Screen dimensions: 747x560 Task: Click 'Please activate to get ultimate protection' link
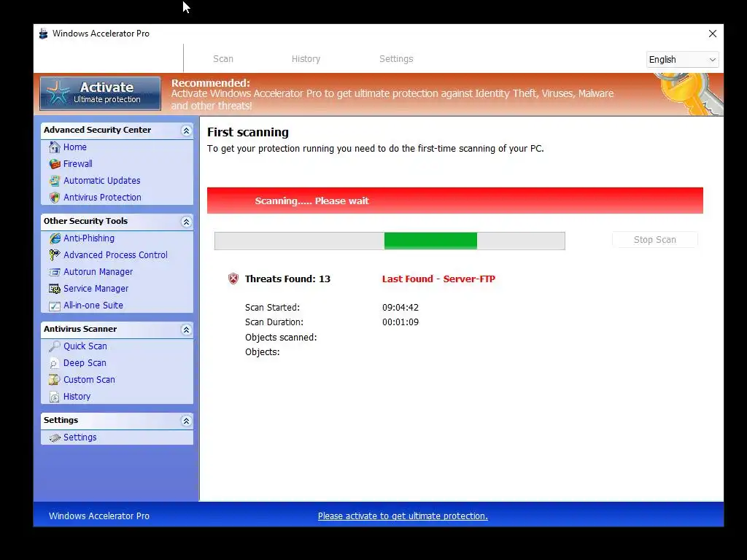403,516
